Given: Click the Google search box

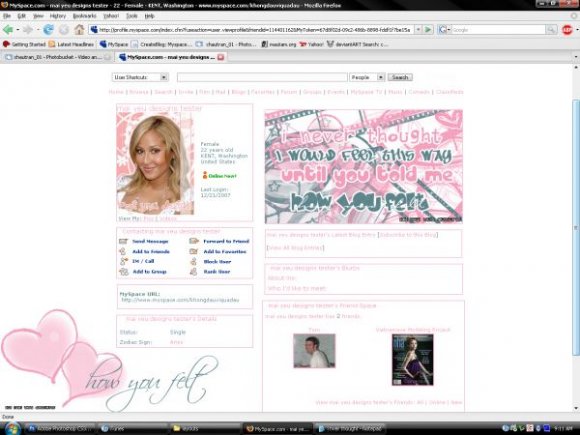Looking at the screenshot, I should (498, 30).
